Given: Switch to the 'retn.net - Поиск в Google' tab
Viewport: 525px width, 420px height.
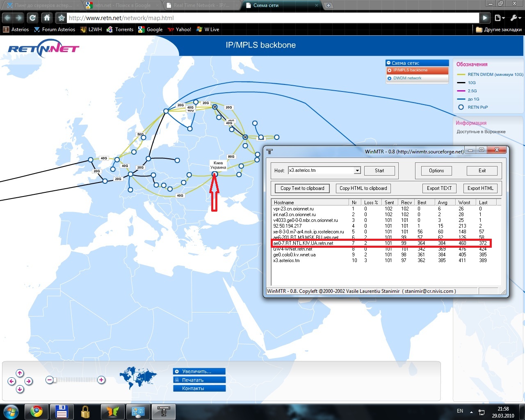Looking at the screenshot, I should point(122,5).
